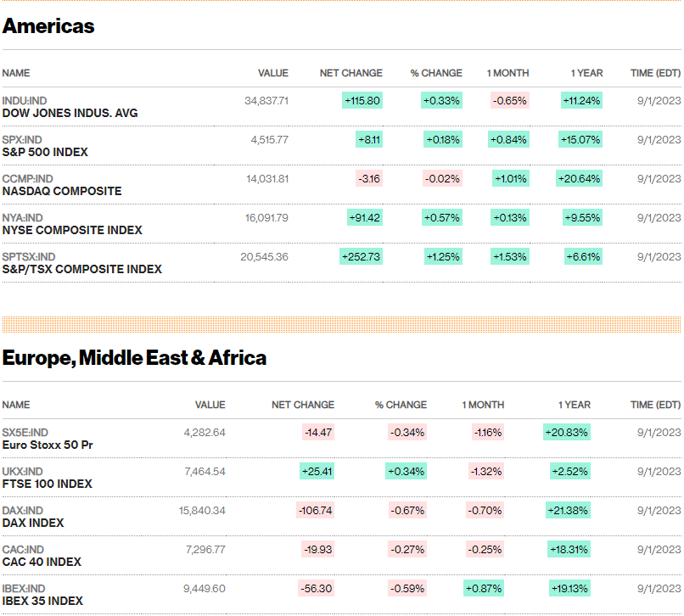Click the SX5E:IND ticker
The width and height of the screenshot is (684, 616).
25,433
